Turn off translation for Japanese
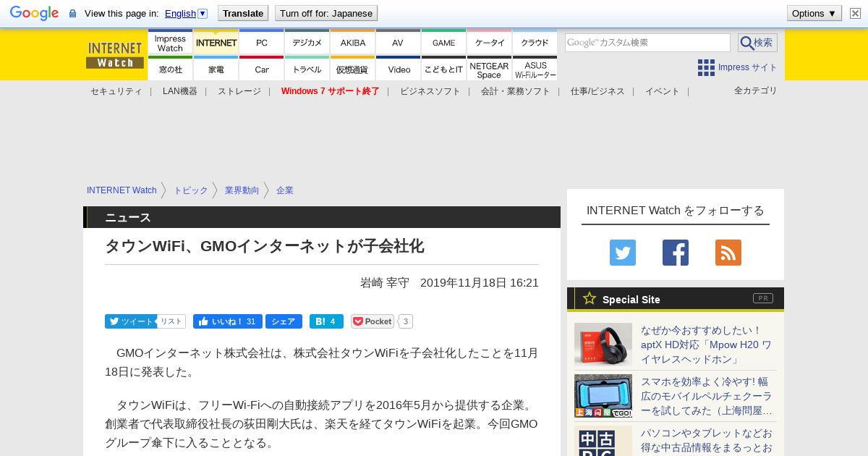The image size is (868, 456). click(x=326, y=13)
